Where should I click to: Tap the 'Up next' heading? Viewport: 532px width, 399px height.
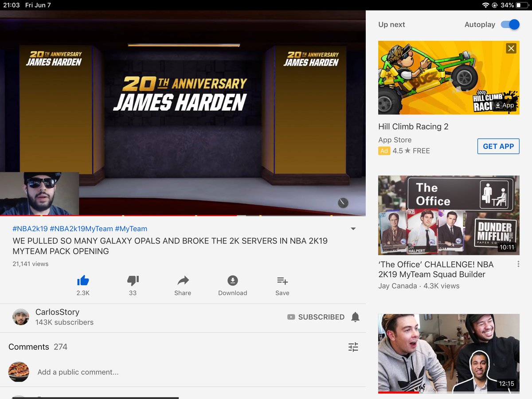[391, 24]
